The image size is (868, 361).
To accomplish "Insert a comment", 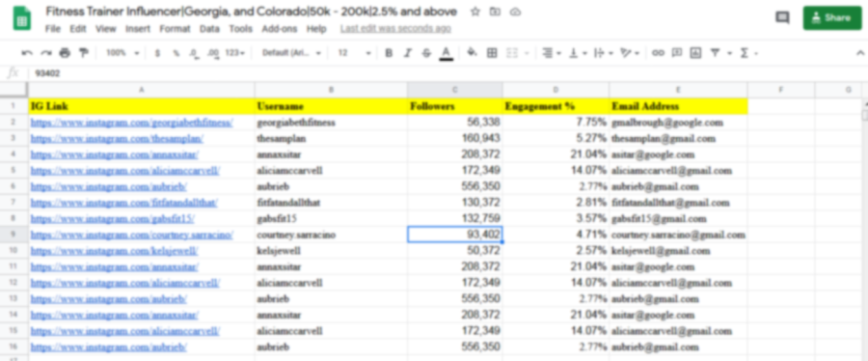I will (x=676, y=53).
